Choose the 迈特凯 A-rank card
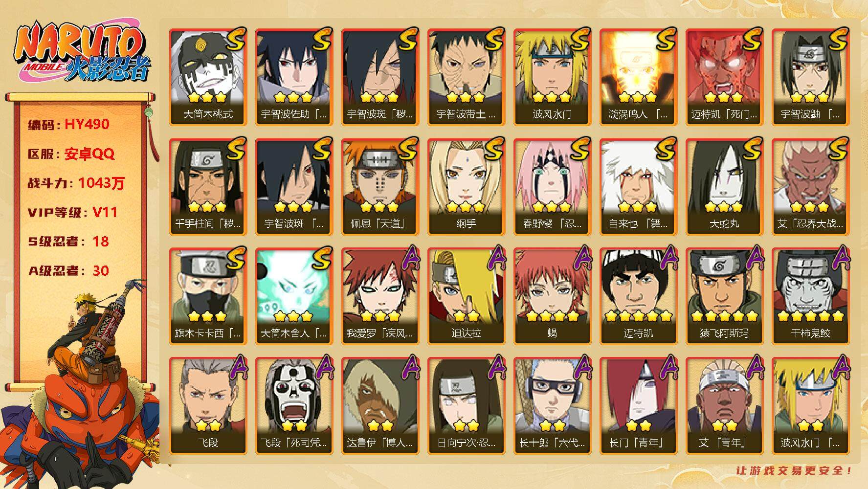868x489 pixels. (638, 296)
